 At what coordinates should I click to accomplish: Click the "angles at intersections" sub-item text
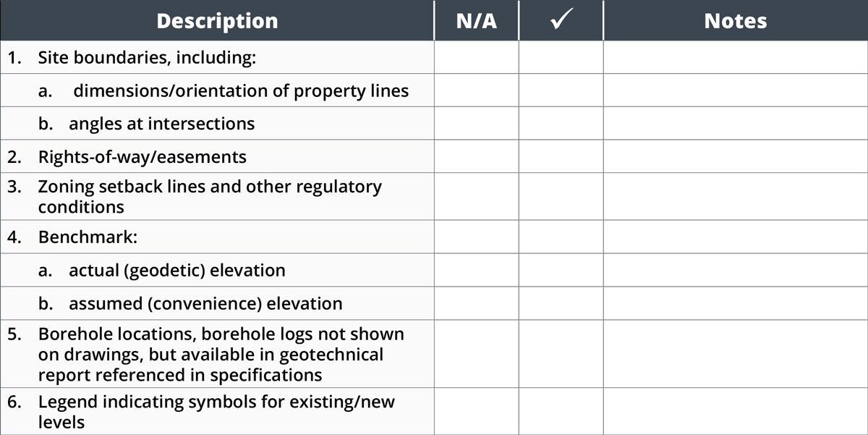161,124
